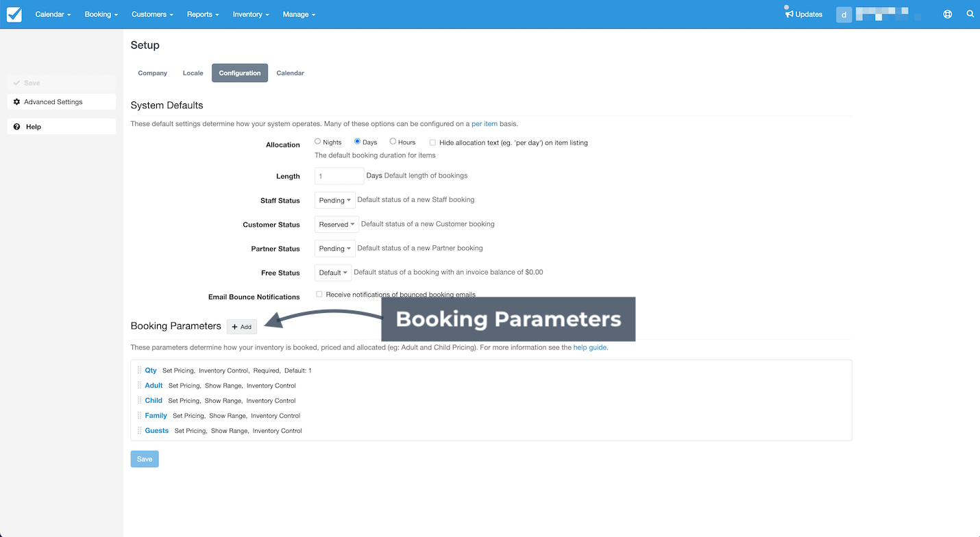This screenshot has height=537, width=980.
Task: Open the Adult booking parameter
Action: (x=154, y=386)
